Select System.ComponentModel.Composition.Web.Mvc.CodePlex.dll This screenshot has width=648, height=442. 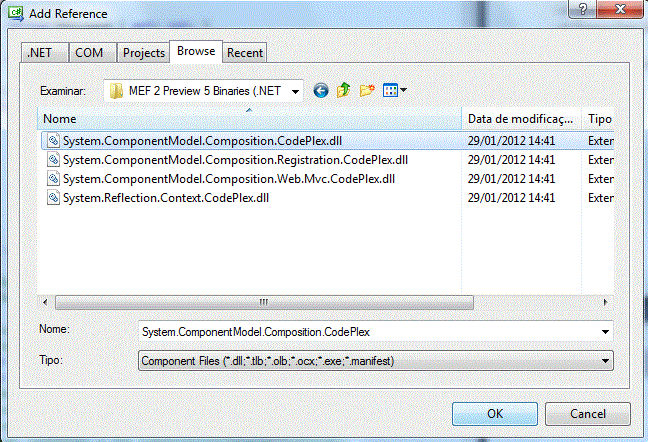(229, 179)
